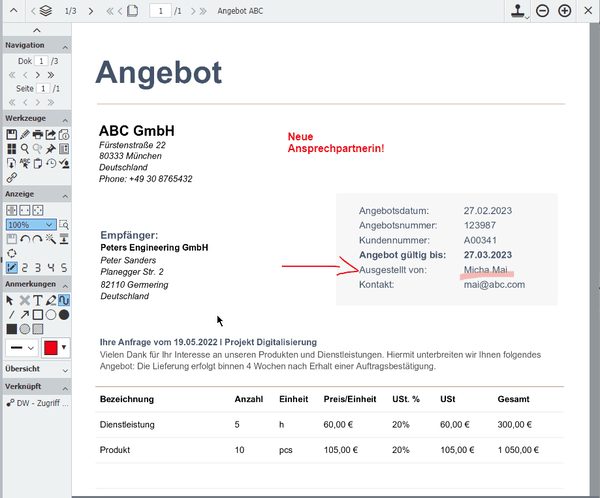Click the link chain icon in Werkzeuge

[x=11, y=177]
